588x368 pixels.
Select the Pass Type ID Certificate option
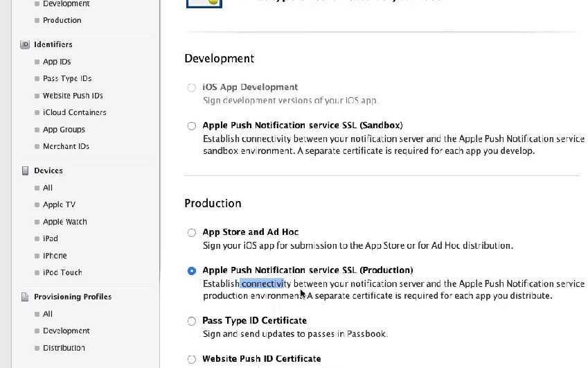[192, 322]
